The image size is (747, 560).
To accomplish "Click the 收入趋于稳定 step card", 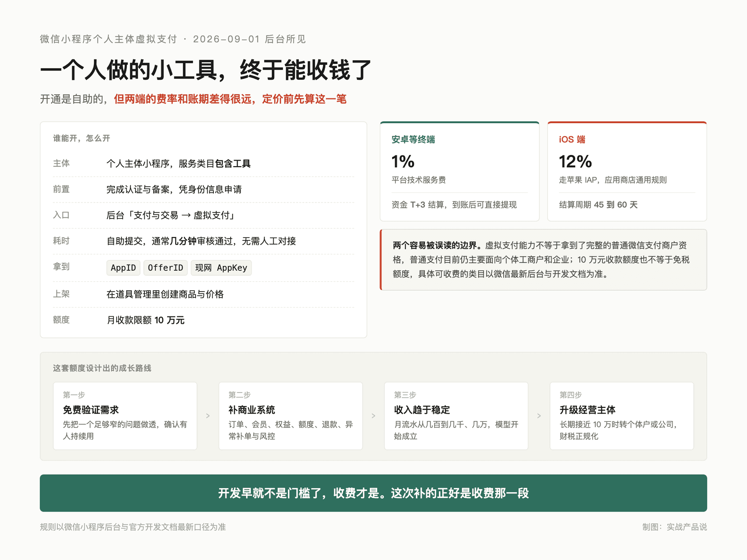I will click(x=456, y=416).
